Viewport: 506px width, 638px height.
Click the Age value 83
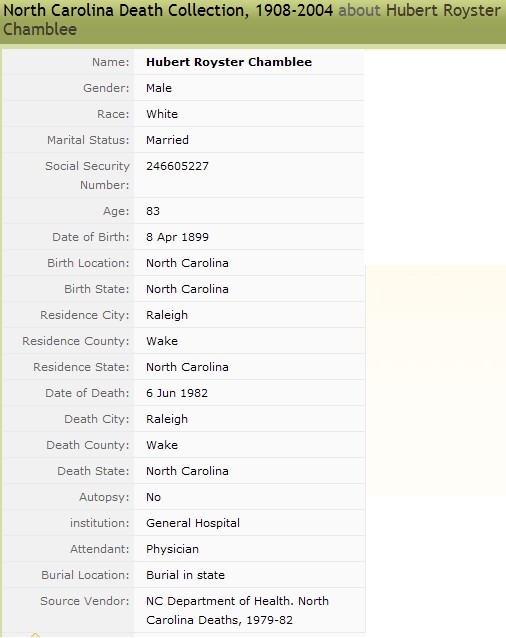[x=153, y=211]
